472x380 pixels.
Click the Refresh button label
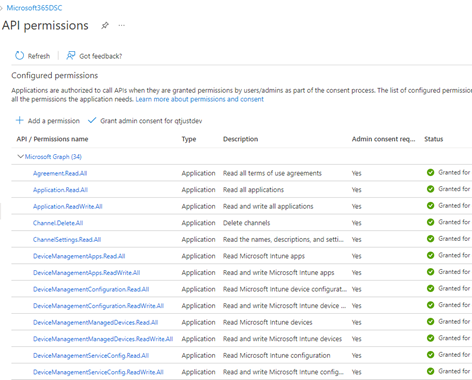[x=39, y=56]
